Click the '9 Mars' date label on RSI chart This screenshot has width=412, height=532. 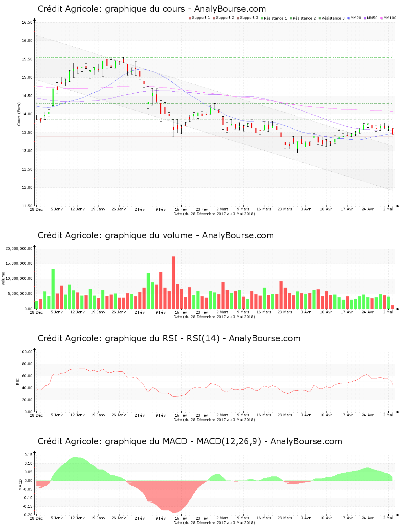click(x=243, y=415)
